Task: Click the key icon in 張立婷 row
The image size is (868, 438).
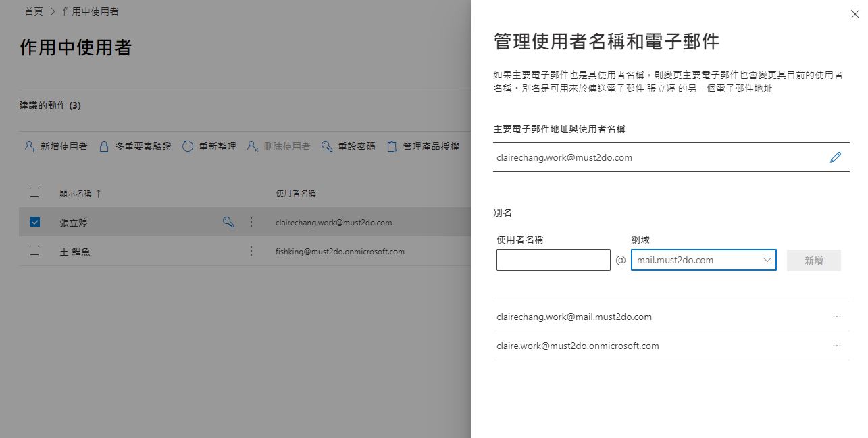Action: (x=228, y=221)
